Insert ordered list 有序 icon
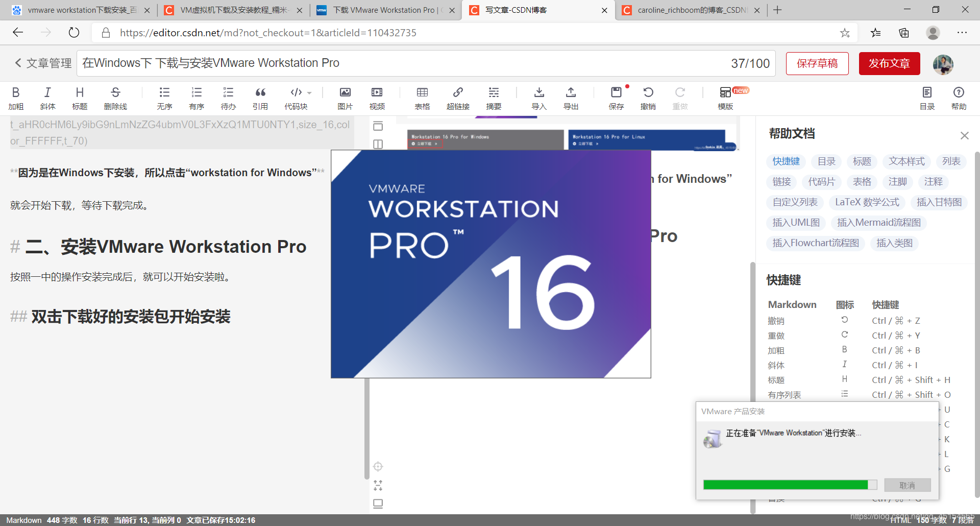 click(x=197, y=98)
